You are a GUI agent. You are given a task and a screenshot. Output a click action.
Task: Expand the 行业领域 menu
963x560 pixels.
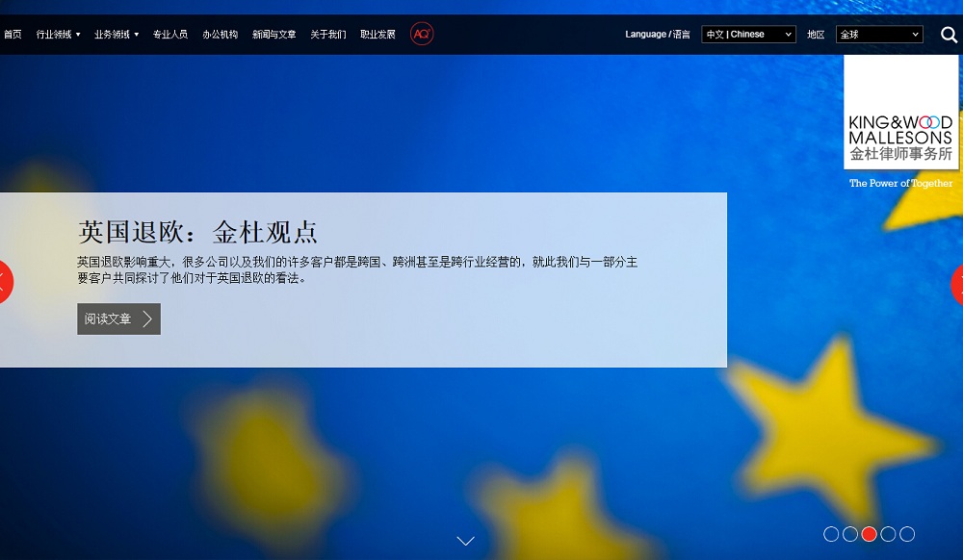[59, 35]
